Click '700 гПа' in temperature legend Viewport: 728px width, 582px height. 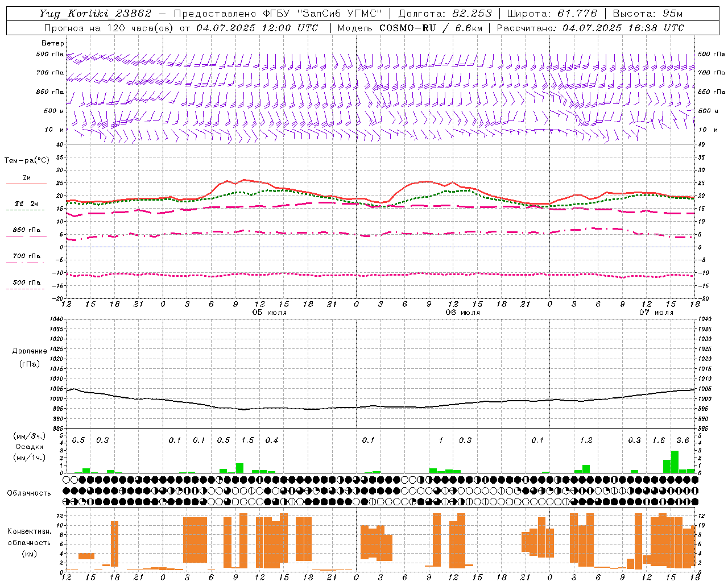(x=27, y=256)
